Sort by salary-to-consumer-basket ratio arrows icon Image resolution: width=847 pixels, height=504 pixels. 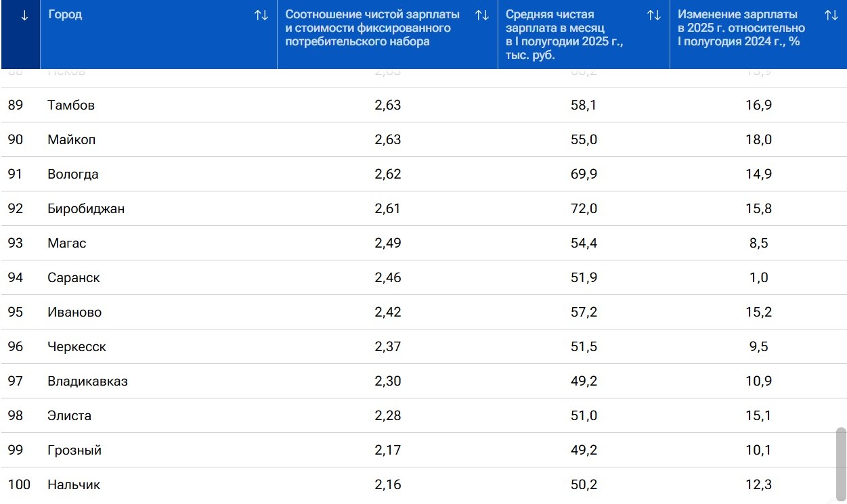482,16
